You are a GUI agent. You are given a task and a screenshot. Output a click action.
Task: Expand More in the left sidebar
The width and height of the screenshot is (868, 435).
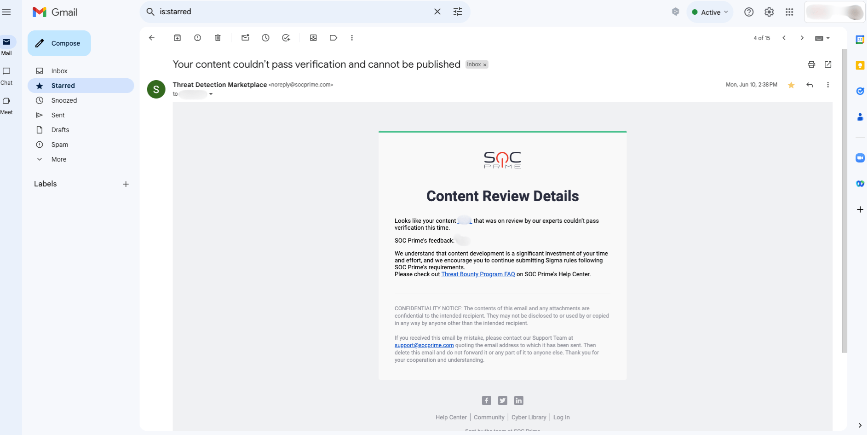[58, 159]
